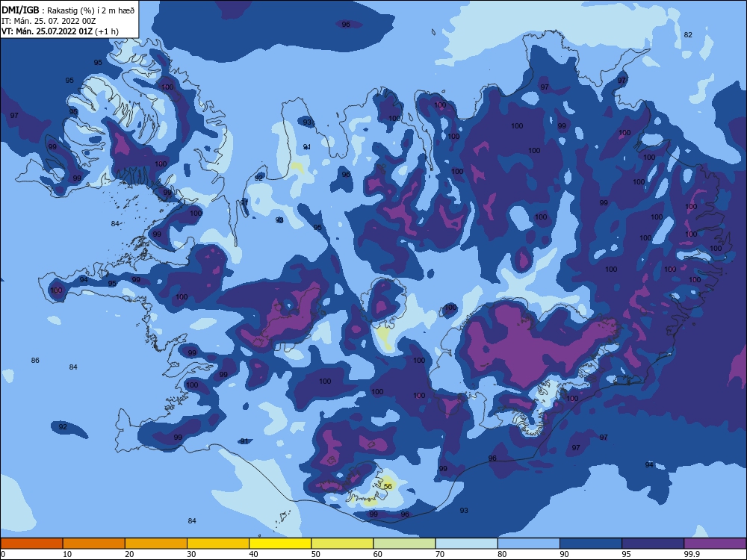
Task: Click the orange 10–20 legend swatch
Action: point(94,544)
